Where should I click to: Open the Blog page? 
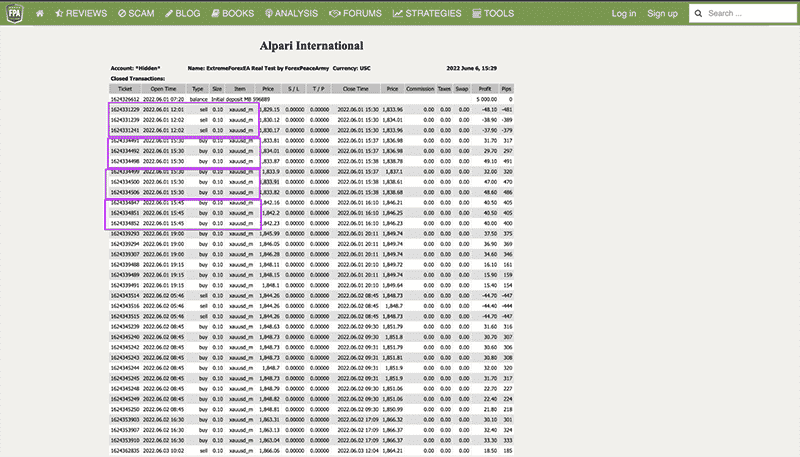tap(183, 13)
